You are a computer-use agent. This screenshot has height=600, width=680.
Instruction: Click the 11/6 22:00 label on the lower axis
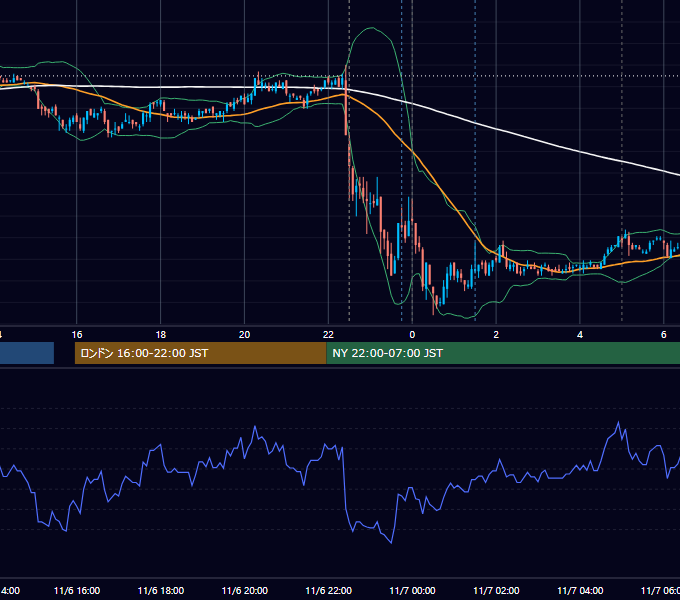328,590
